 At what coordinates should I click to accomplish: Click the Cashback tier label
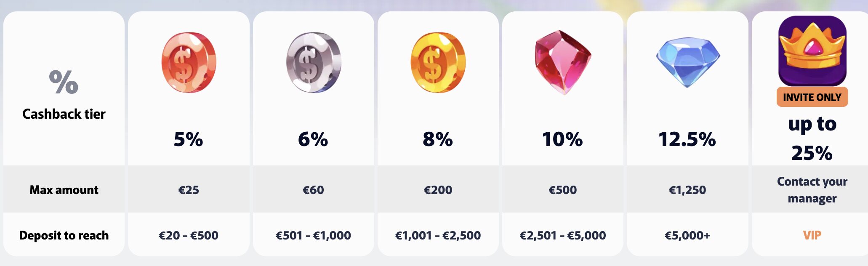[64, 114]
